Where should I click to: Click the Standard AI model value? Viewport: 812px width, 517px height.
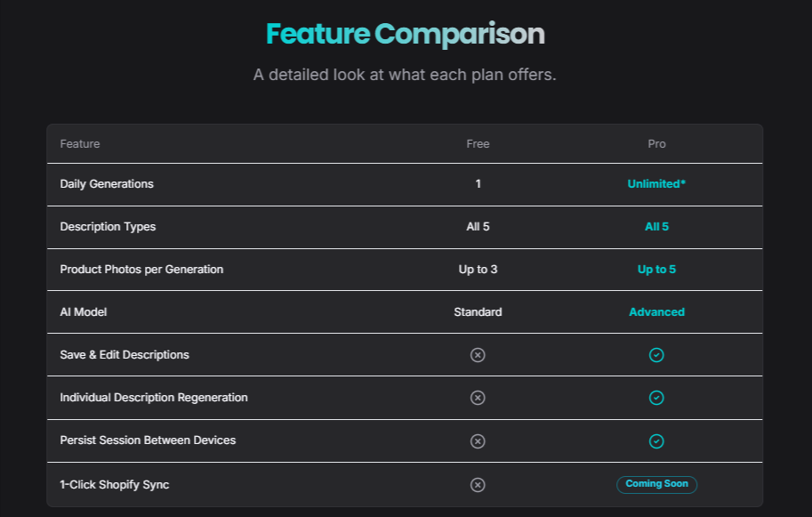click(x=478, y=312)
